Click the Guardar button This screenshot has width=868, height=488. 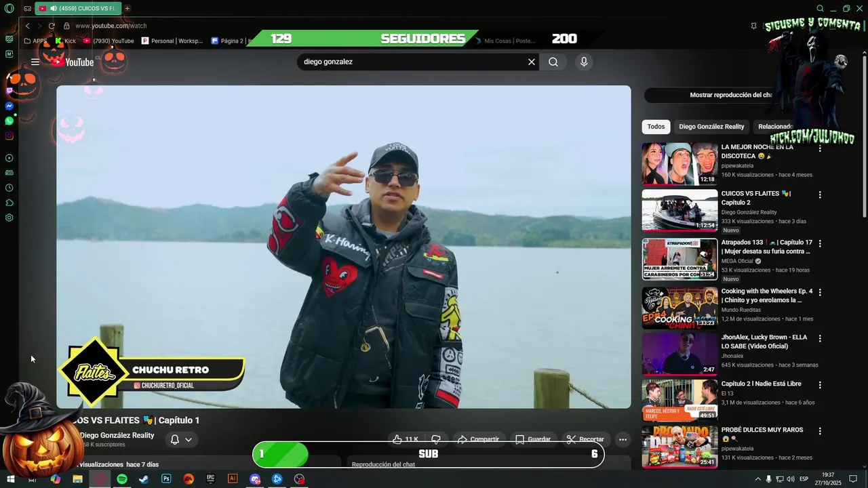coord(533,439)
